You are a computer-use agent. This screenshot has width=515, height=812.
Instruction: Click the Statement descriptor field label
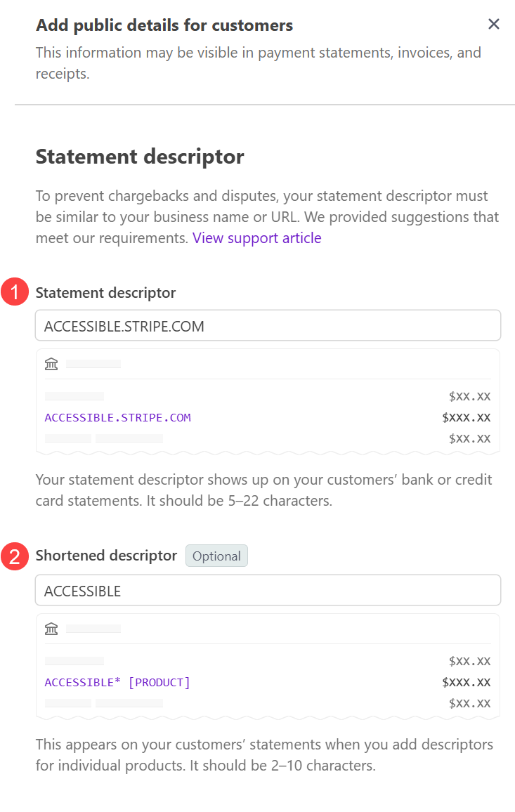coord(105,293)
